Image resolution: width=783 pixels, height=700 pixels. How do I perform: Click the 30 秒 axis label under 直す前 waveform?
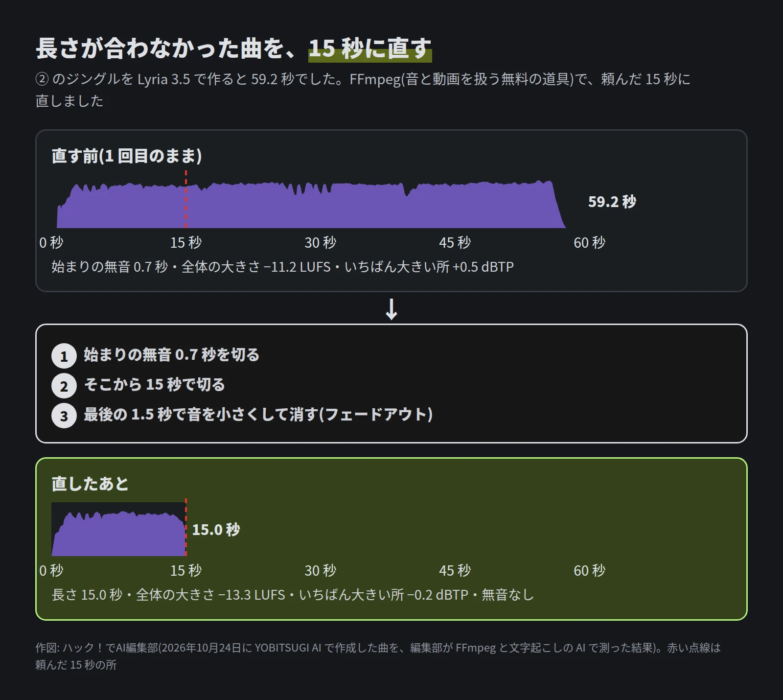click(321, 242)
